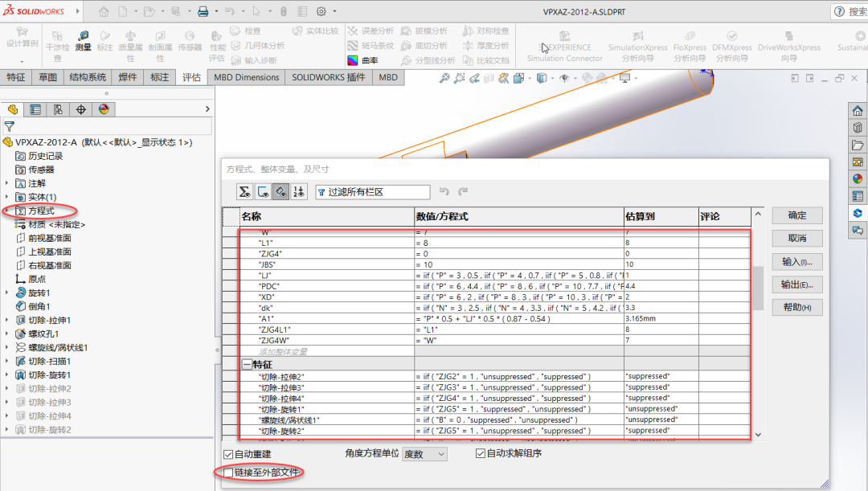Click the 输出(E)... button
This screenshot has height=491, width=868.
pos(797,284)
